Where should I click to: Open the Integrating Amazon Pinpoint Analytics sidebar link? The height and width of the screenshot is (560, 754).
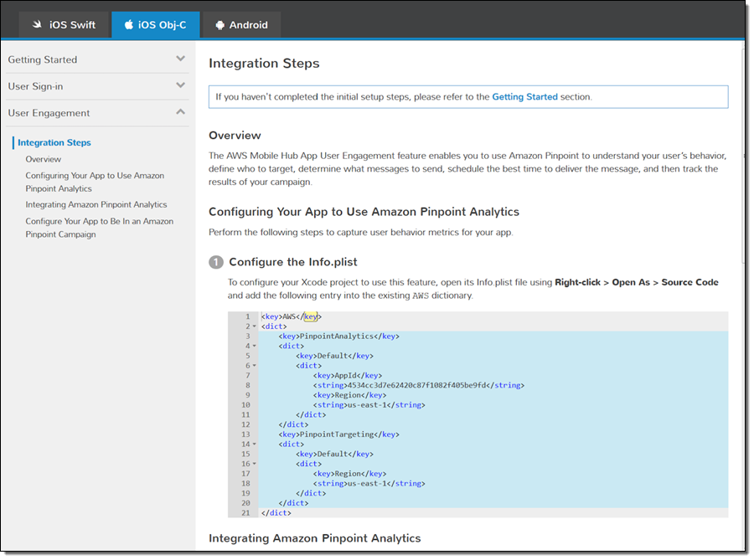click(96, 204)
